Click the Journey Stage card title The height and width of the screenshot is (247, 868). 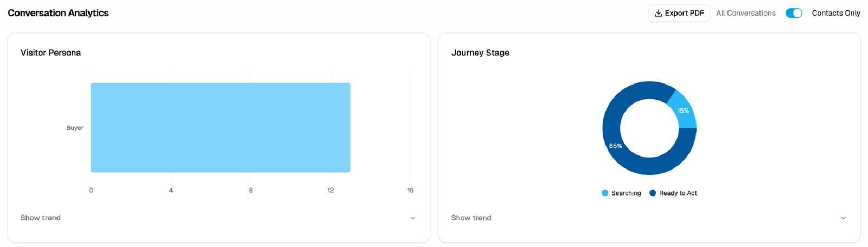coord(480,53)
